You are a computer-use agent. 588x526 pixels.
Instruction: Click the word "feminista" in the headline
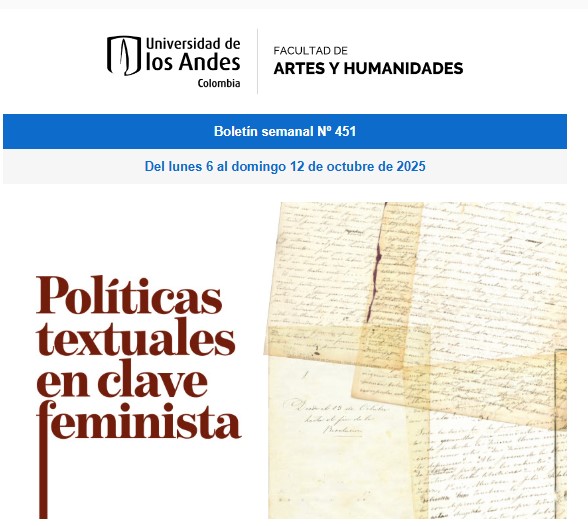139,420
